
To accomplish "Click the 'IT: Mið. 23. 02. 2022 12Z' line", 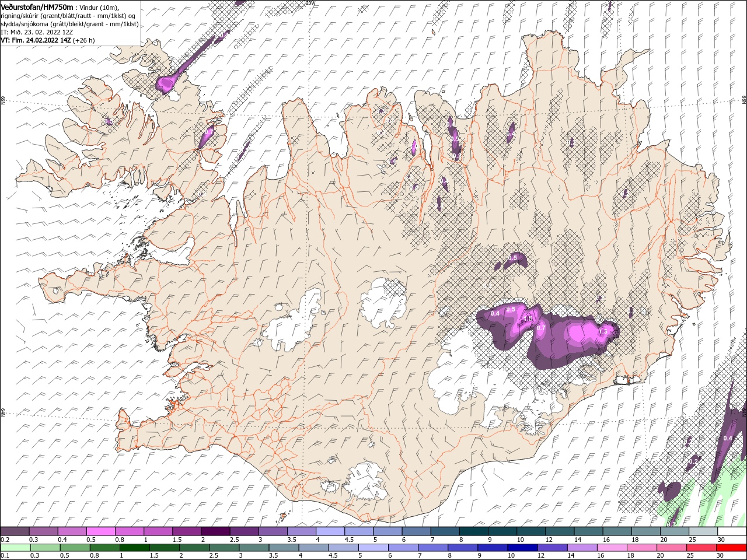I will click(37, 32).
